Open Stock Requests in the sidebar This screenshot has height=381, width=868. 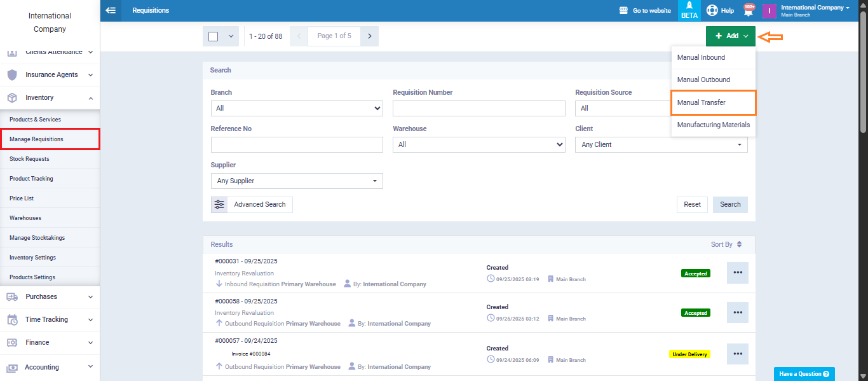29,159
